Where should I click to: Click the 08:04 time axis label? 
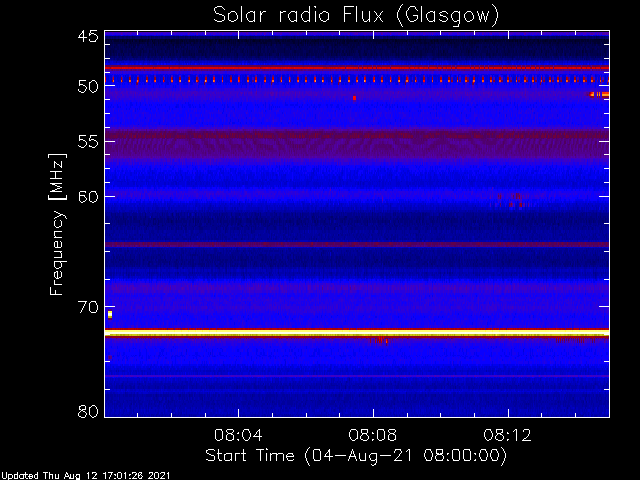238,435
